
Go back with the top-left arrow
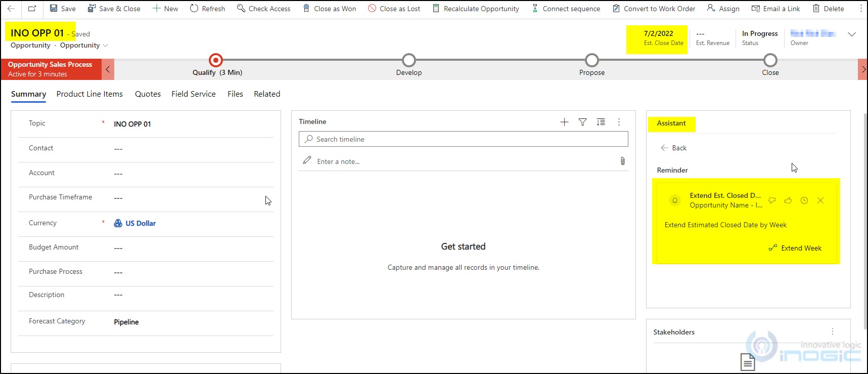pyautogui.click(x=11, y=9)
